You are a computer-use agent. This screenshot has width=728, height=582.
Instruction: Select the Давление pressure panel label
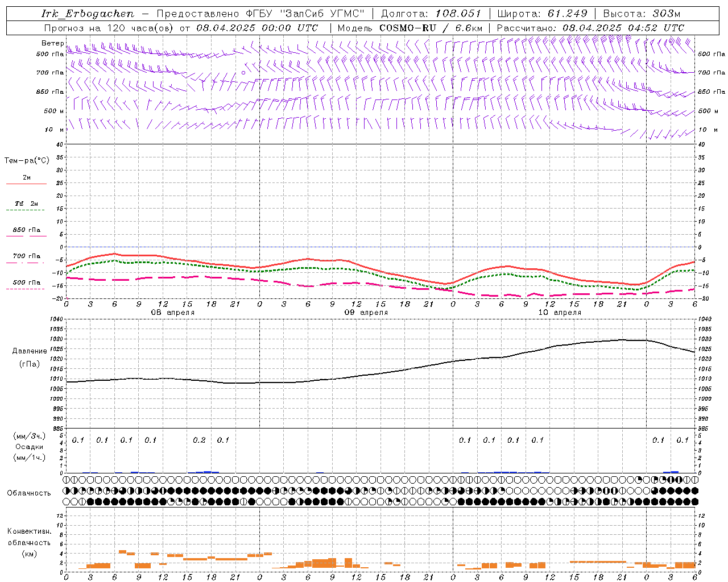point(30,351)
